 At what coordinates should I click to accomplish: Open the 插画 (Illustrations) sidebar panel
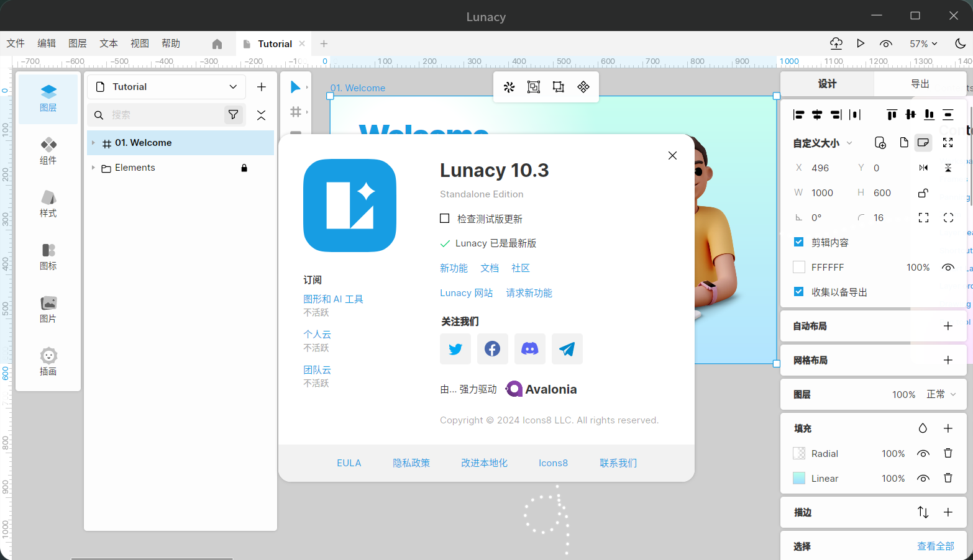48,362
